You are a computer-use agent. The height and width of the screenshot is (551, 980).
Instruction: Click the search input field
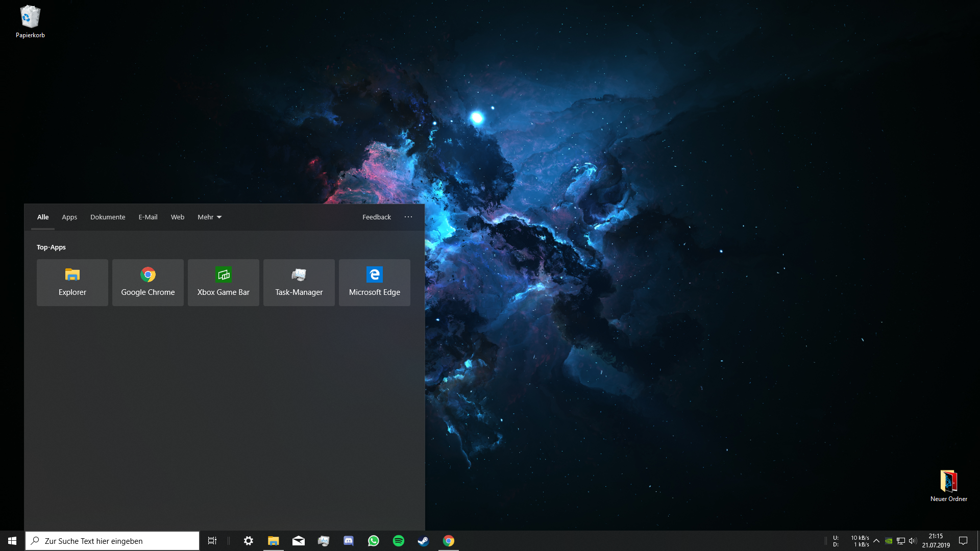(112, 541)
